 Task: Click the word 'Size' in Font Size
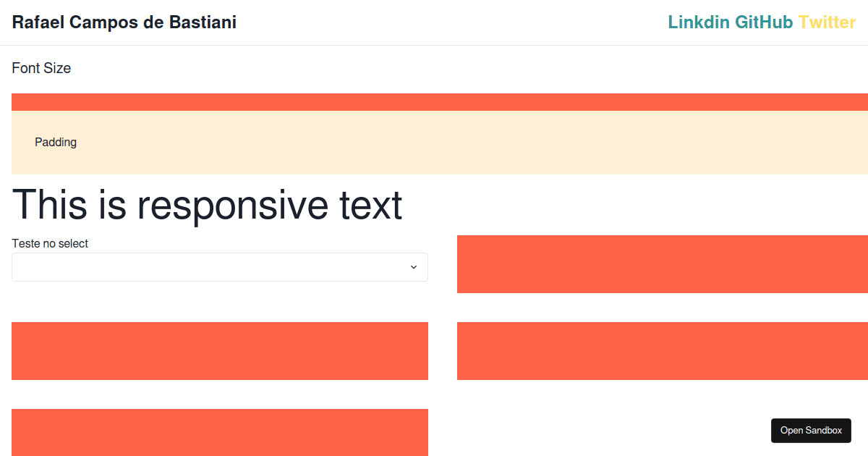[57, 69]
